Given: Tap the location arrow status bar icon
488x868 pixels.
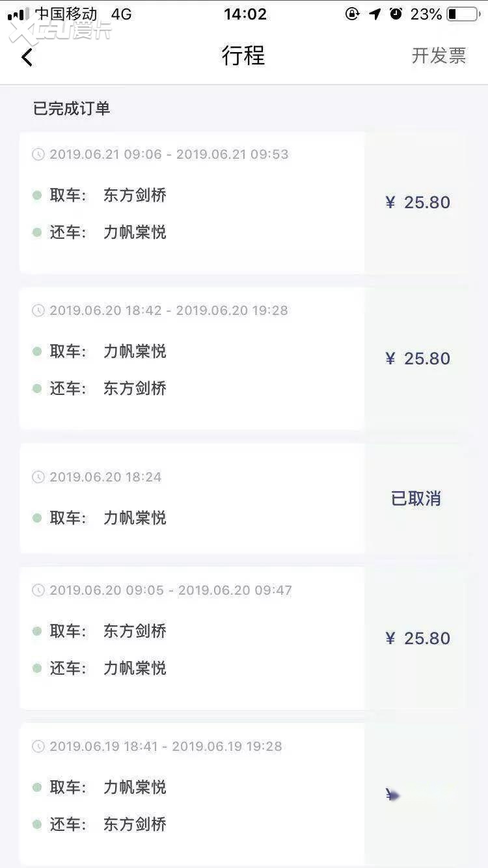Looking at the screenshot, I should (375, 14).
